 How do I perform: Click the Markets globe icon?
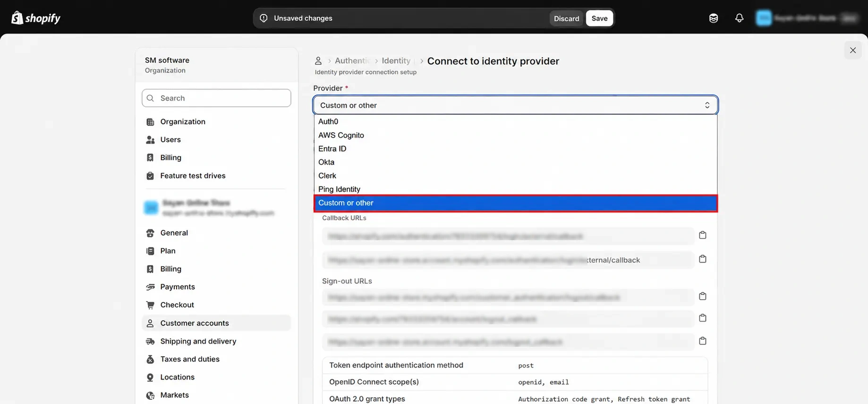point(150,395)
